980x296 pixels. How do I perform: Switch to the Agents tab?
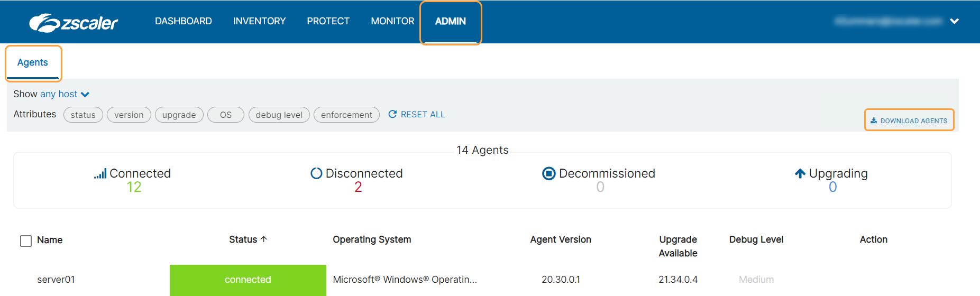(x=33, y=62)
